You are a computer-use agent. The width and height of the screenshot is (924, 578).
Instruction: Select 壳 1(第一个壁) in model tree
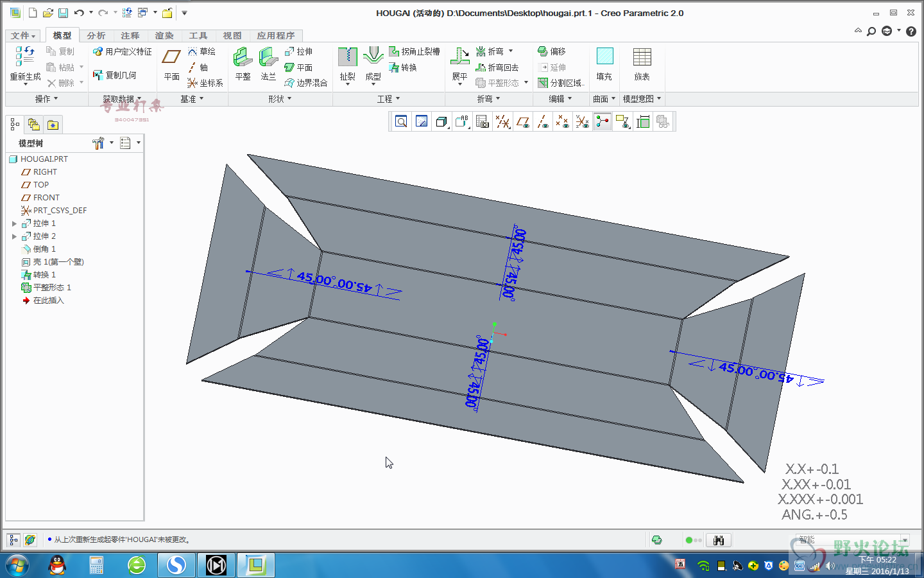point(53,262)
